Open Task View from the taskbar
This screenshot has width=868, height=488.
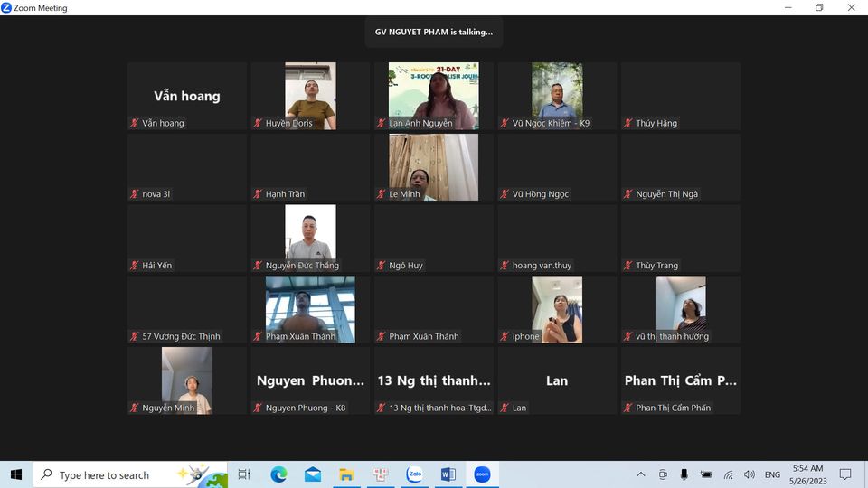[244, 474]
